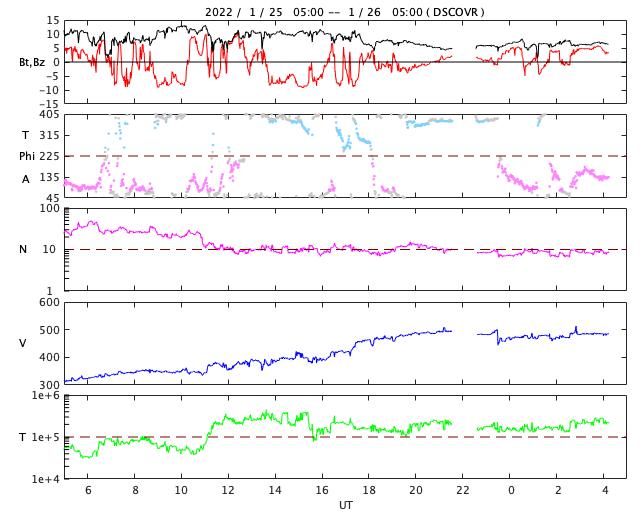This screenshot has width=640, height=512.
Task: Click the '-10' tick on Bt,Bz panel
Action: (x=49, y=90)
